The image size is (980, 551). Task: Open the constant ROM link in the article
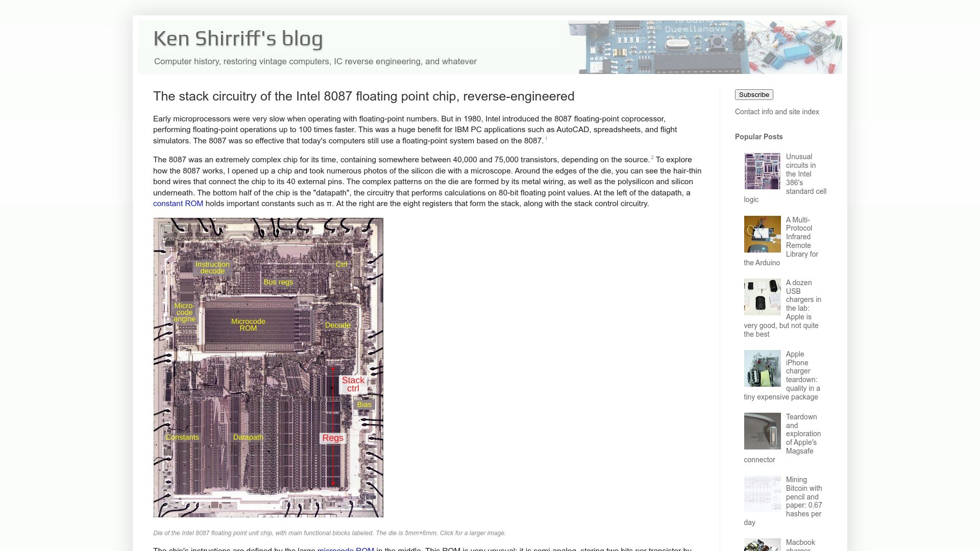click(x=178, y=204)
